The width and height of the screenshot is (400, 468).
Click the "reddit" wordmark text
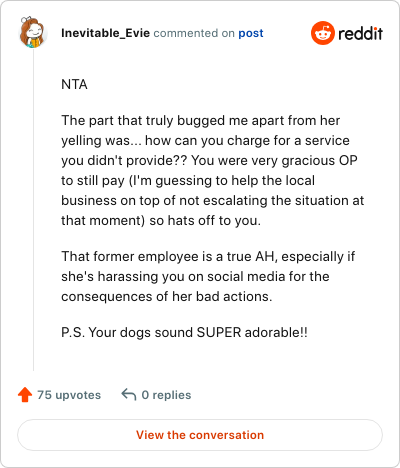coord(360,33)
